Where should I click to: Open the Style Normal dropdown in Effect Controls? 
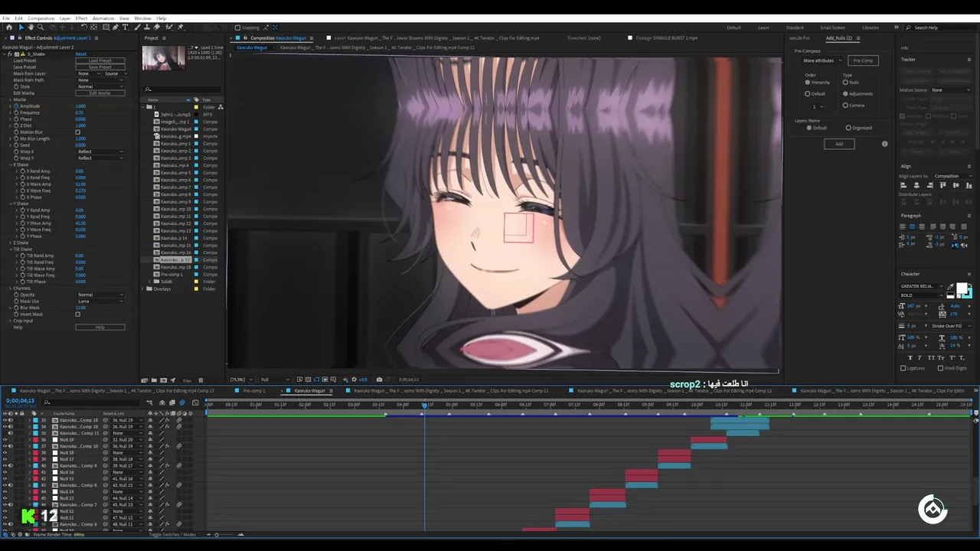[100, 86]
